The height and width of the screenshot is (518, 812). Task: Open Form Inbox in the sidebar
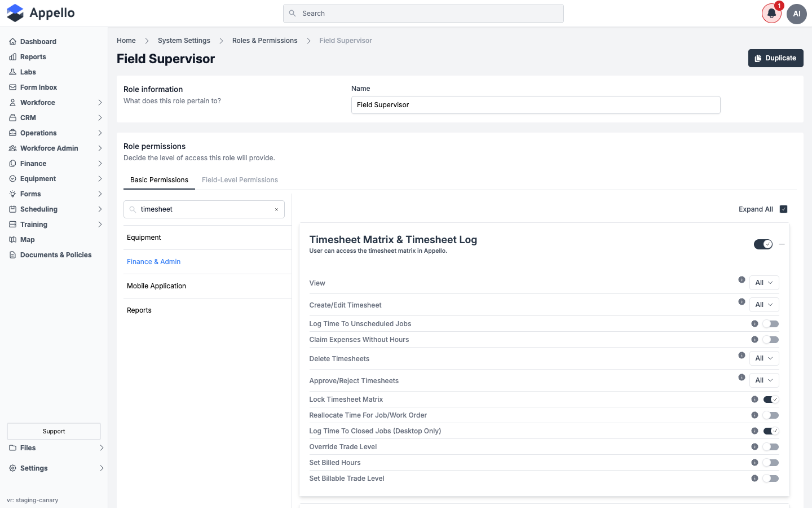tap(38, 87)
